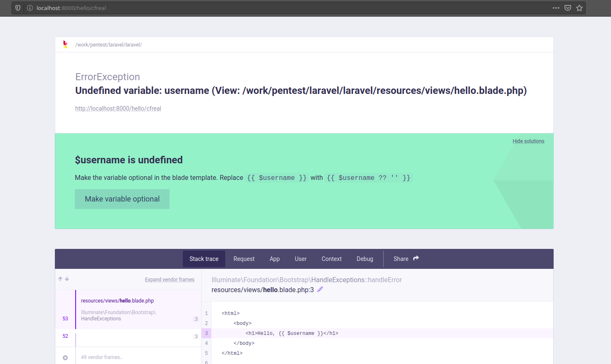This screenshot has width=611, height=364.
Task: Click Expand vendor frames link
Action: coord(170,280)
